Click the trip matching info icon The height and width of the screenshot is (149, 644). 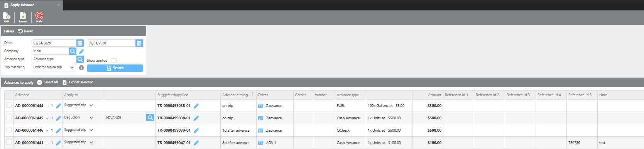(81, 68)
